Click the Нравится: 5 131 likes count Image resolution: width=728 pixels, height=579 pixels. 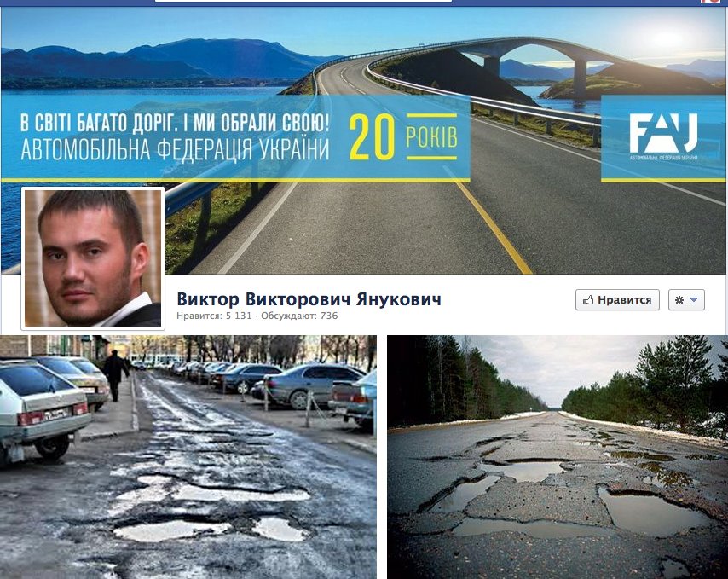pos(214,316)
